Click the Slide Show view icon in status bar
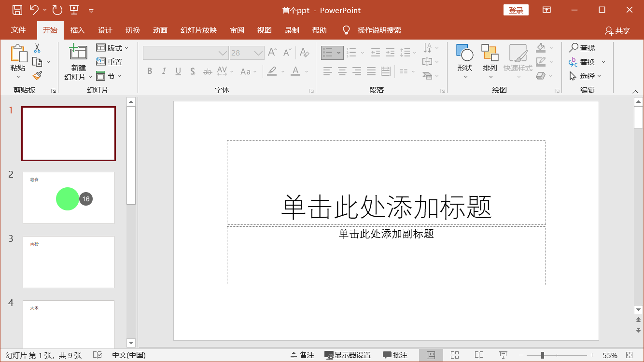Screen dimensions: 644x362 503,355
